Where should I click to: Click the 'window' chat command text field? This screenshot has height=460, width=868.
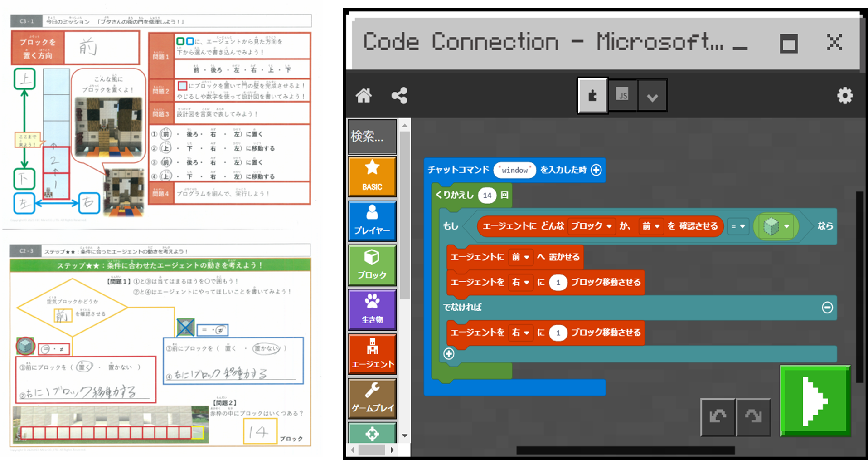[514, 170]
